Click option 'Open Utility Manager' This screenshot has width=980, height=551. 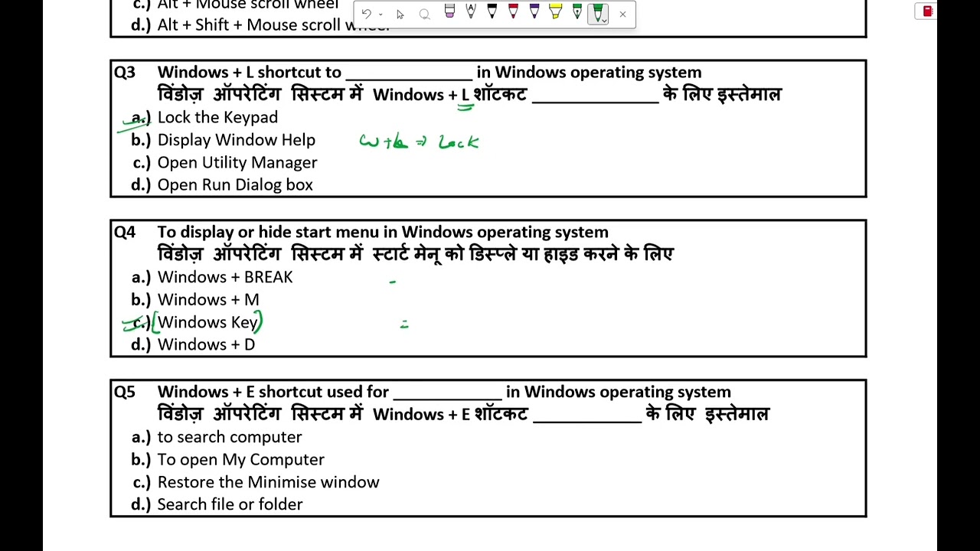tap(237, 162)
